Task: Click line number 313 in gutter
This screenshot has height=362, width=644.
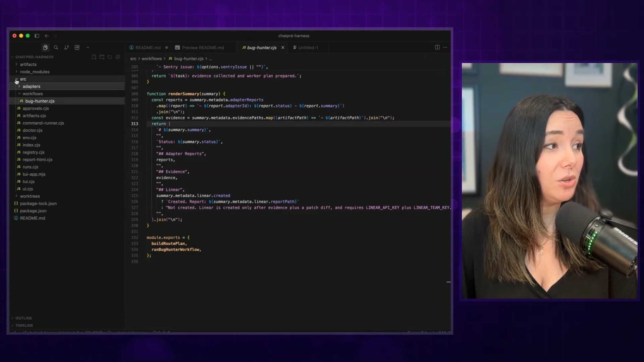Action: tap(135, 124)
